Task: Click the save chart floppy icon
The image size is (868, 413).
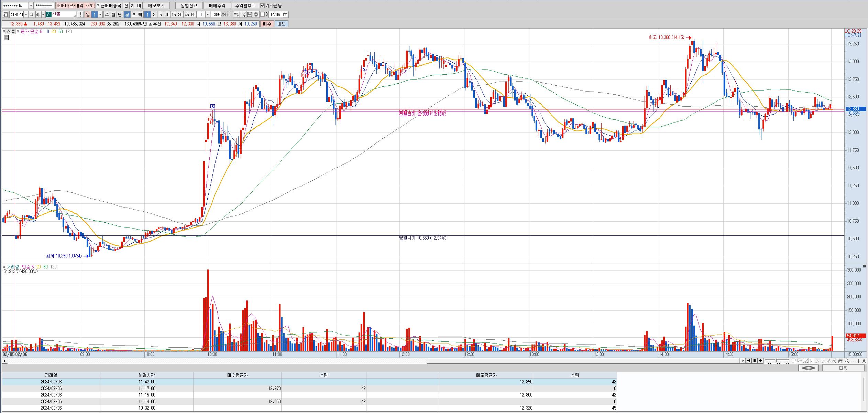Action: point(250,14)
